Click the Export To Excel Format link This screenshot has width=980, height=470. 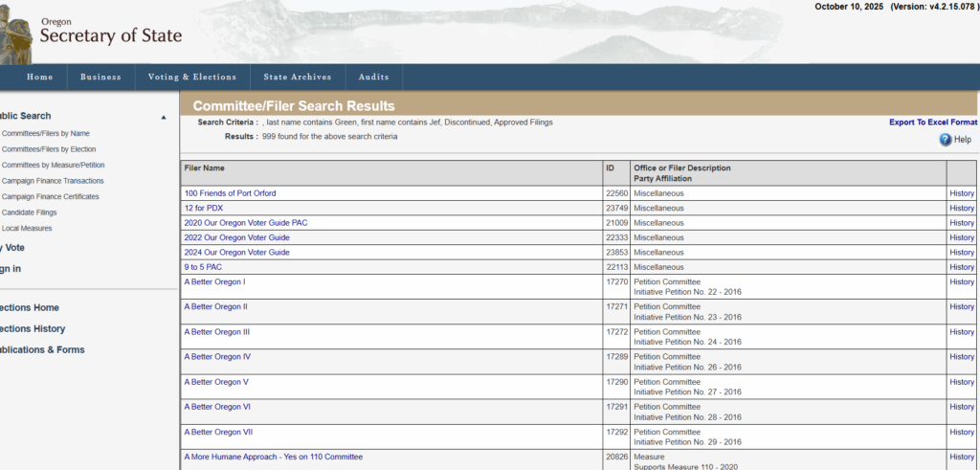click(x=932, y=123)
